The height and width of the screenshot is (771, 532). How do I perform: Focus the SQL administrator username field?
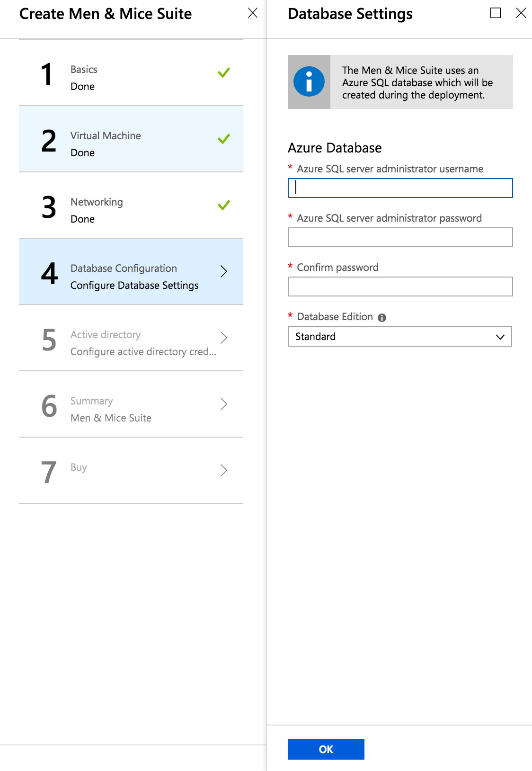(x=400, y=188)
